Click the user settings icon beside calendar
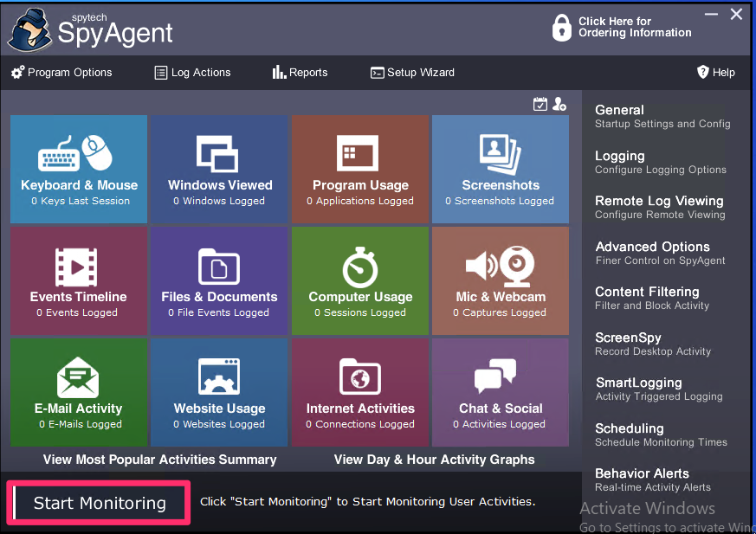The width and height of the screenshot is (756, 534). click(x=559, y=104)
